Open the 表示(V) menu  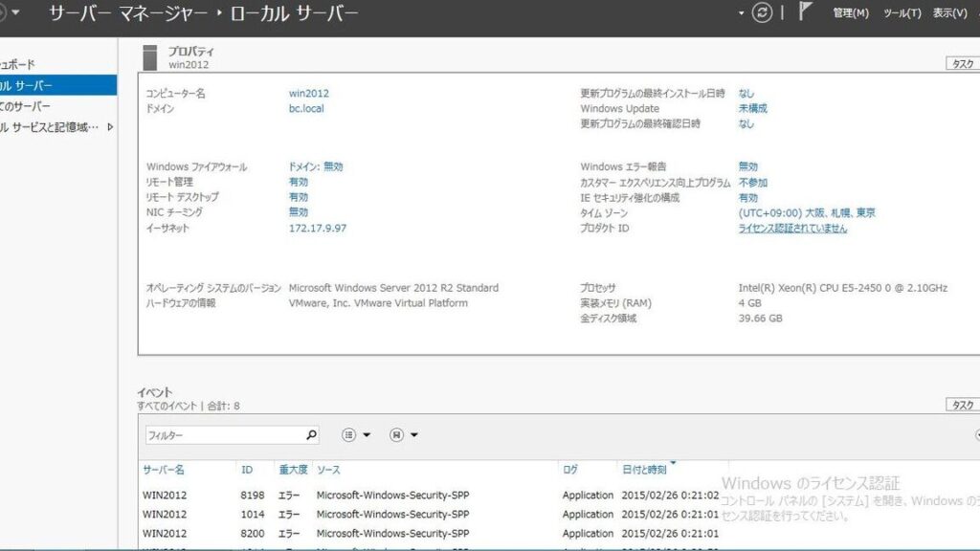pyautogui.click(x=950, y=12)
